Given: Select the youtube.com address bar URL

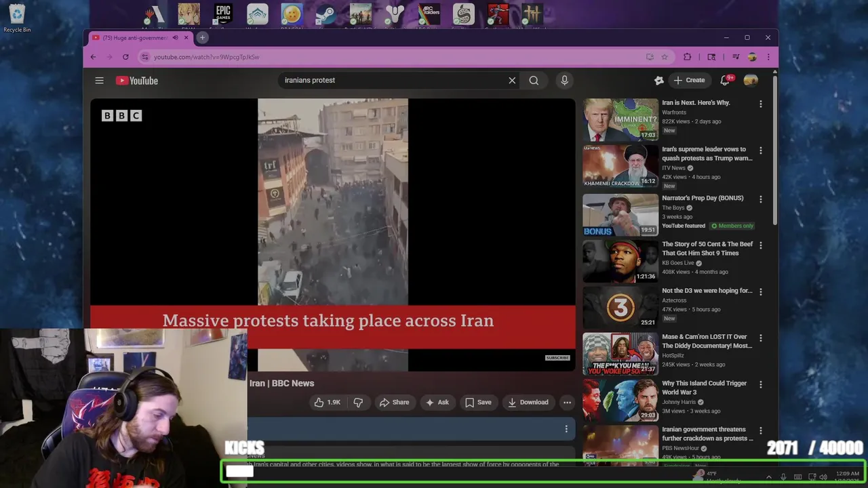Looking at the screenshot, I should [206, 57].
